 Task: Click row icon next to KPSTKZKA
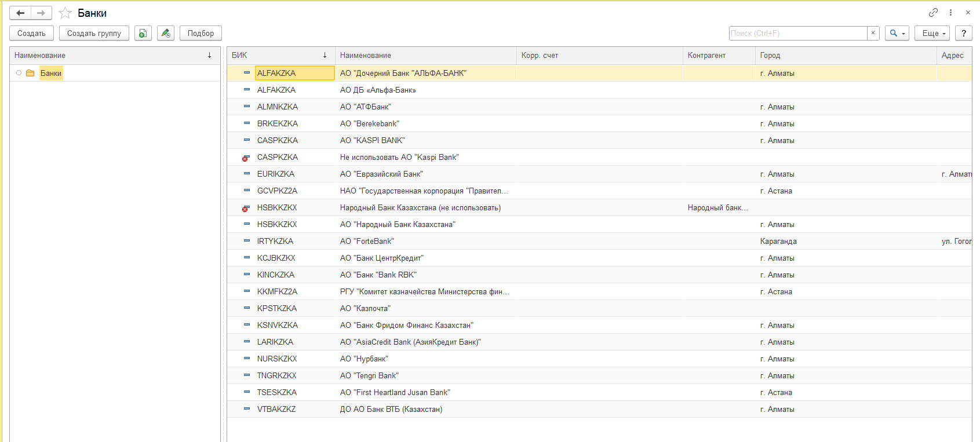click(247, 308)
